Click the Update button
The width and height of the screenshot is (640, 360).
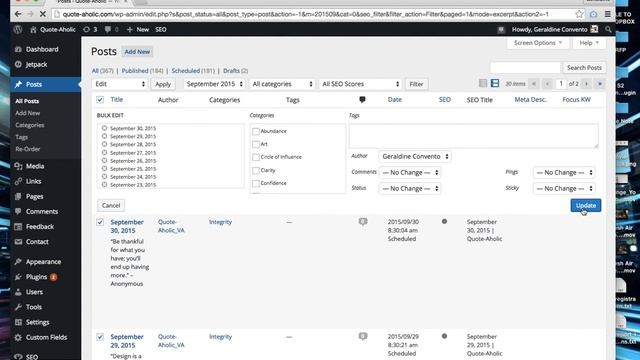tap(585, 205)
